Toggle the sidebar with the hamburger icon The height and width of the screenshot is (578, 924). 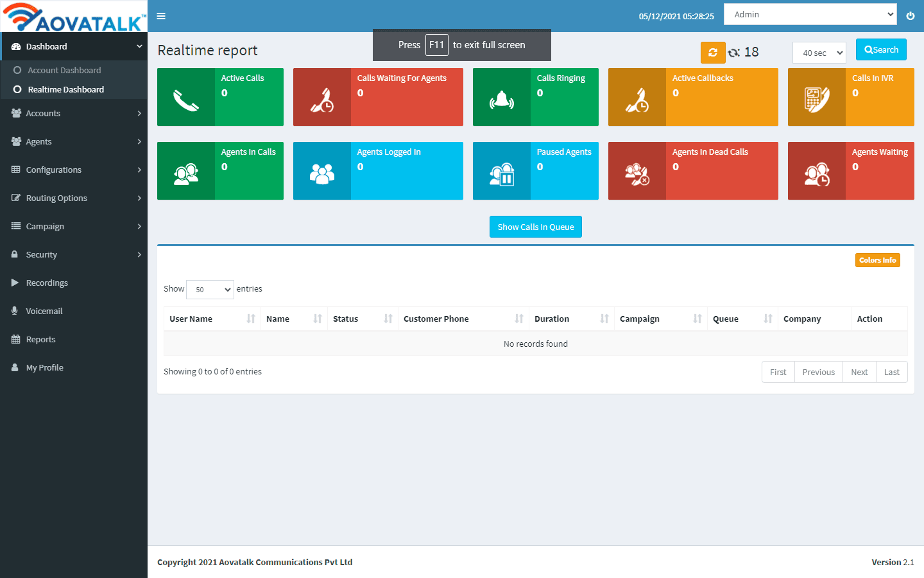point(160,16)
